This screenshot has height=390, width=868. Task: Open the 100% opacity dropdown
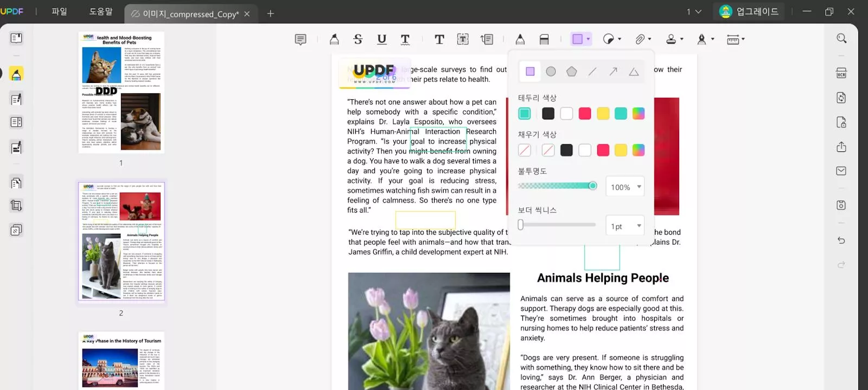point(625,187)
